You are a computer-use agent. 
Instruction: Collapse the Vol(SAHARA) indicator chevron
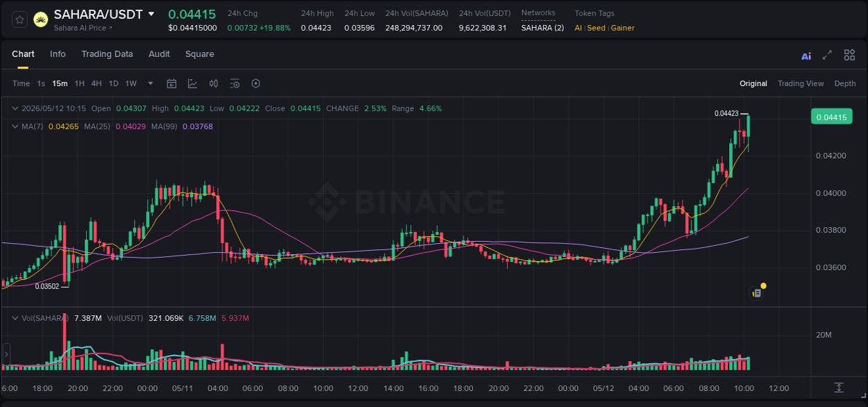click(x=15, y=318)
